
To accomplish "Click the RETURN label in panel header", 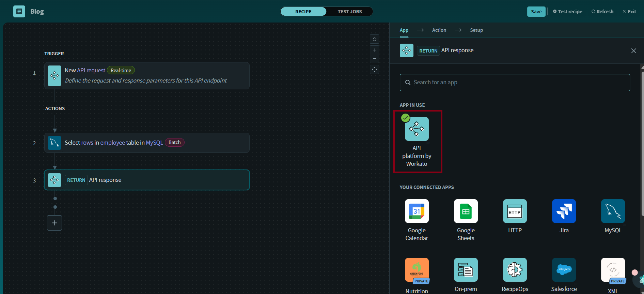I will click(x=428, y=51).
